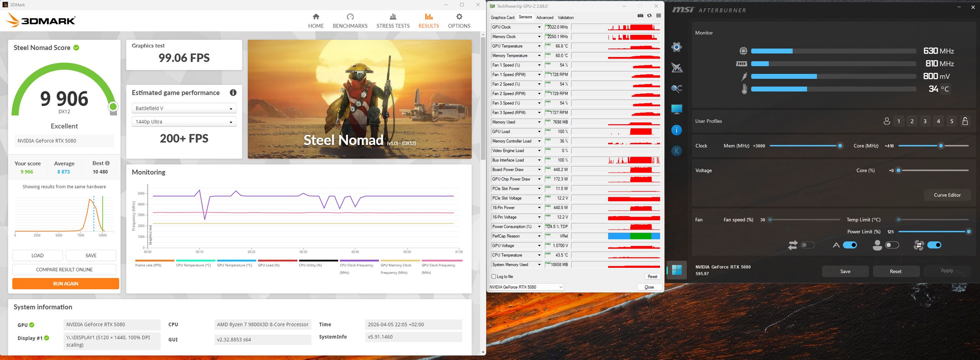Click the user profile person icon
Viewport: 980px width, 360px height.
pyautogui.click(x=887, y=121)
